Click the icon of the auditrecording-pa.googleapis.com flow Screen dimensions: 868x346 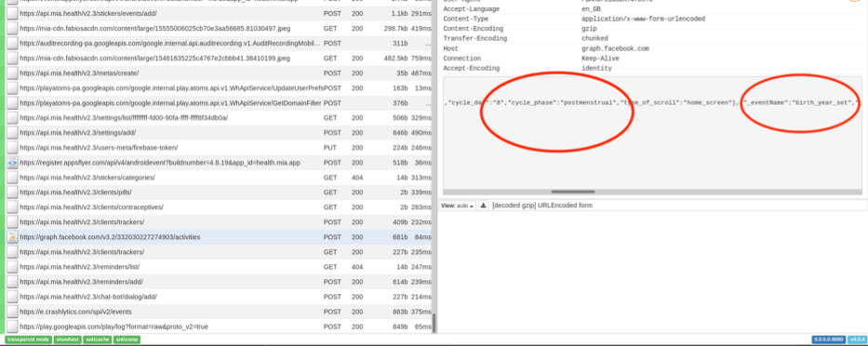point(12,43)
